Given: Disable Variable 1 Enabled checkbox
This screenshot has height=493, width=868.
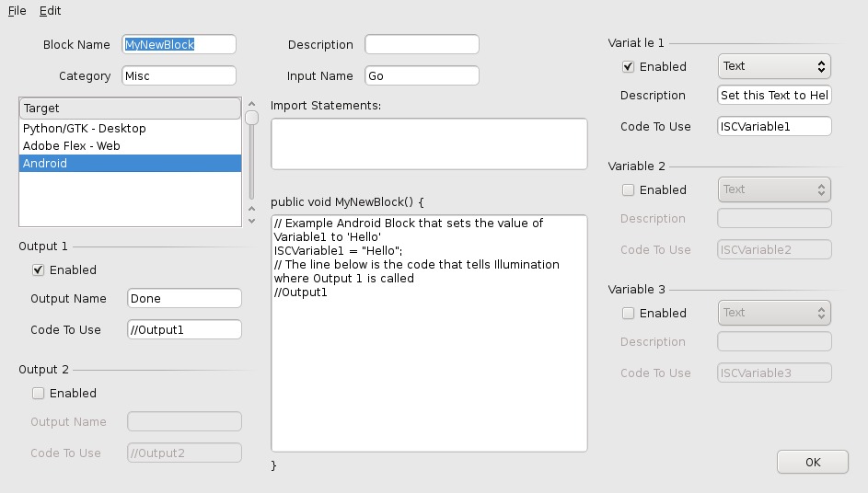Looking at the screenshot, I should (629, 67).
